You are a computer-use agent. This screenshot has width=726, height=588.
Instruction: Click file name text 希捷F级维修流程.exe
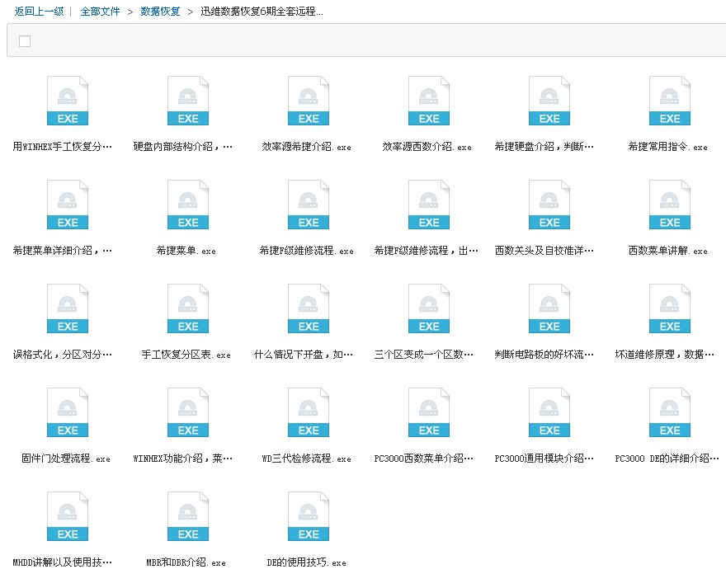click(x=307, y=251)
